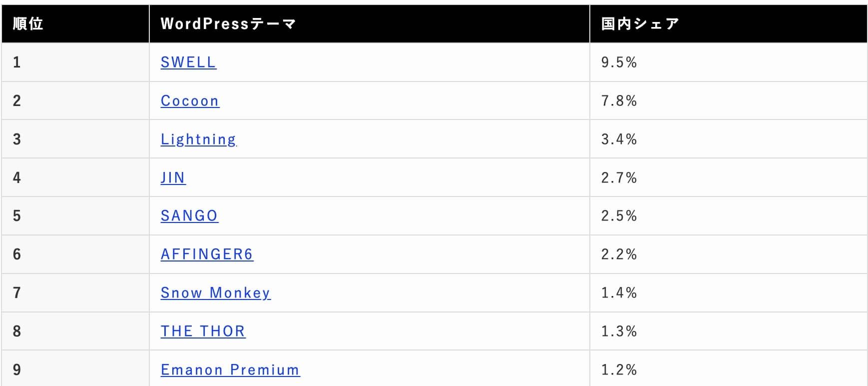Click the 国内シェア column header

tap(640, 23)
